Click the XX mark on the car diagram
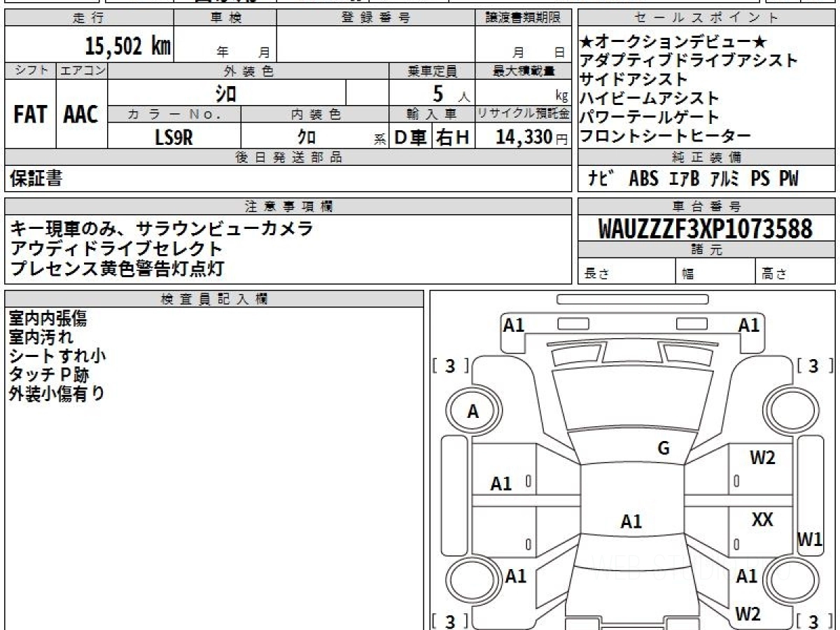The width and height of the screenshot is (840, 630). pos(762,519)
